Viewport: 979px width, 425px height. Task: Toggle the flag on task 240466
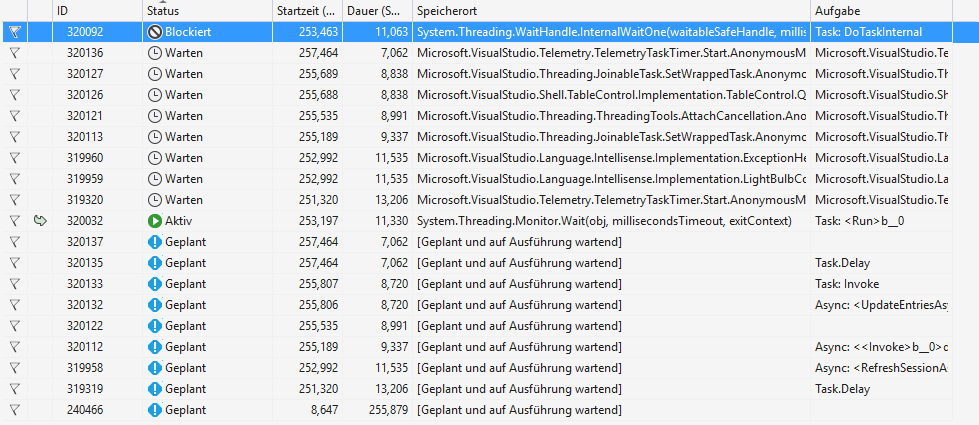(15, 410)
